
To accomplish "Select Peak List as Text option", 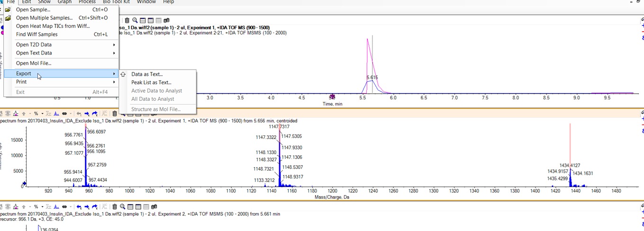I will pos(151,82).
